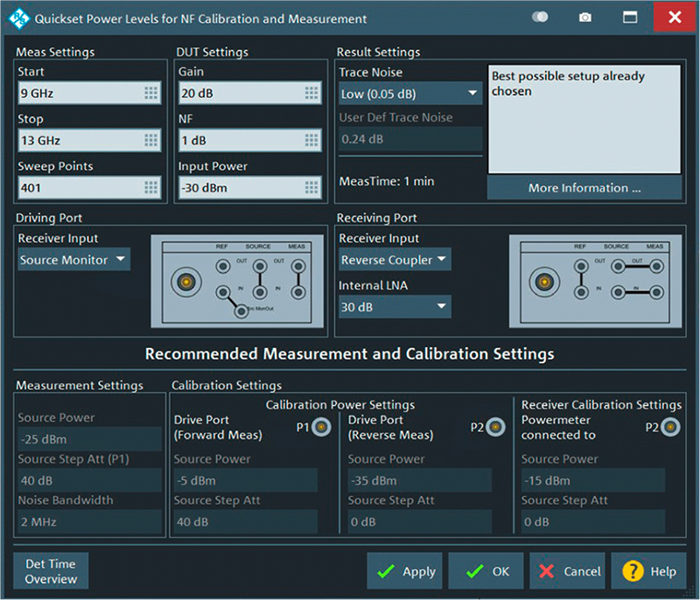Open the Source Monitor receiver input dropdown
The width and height of the screenshot is (700, 600).
pyautogui.click(x=73, y=260)
